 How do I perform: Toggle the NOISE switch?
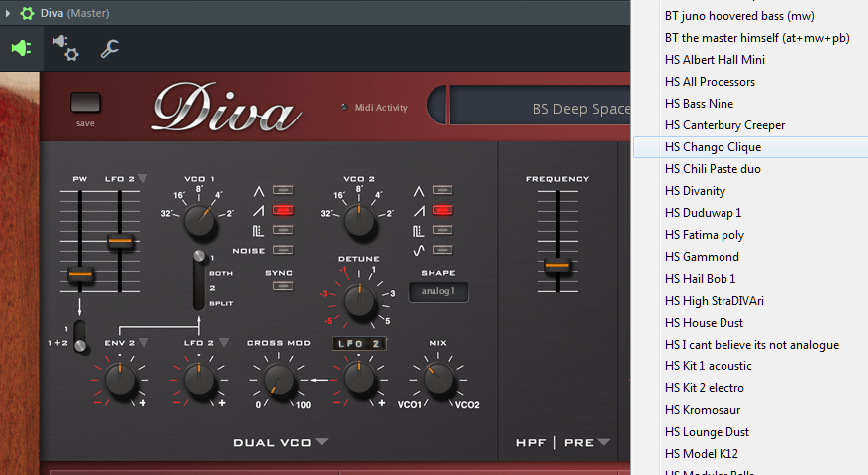pos(283,250)
